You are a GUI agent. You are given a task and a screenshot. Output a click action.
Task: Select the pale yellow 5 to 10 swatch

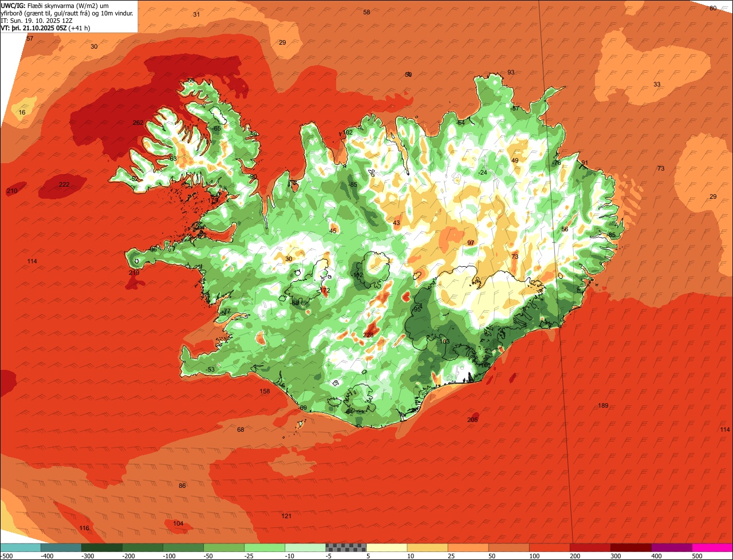387,547
